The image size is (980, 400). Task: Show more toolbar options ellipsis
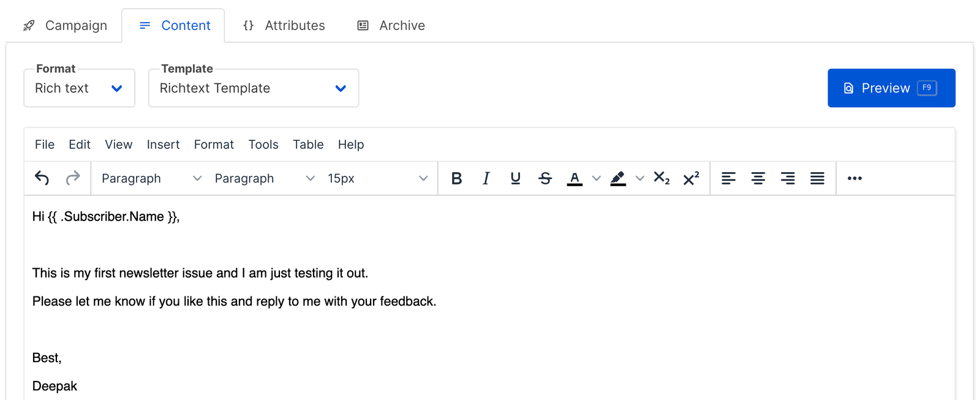click(x=854, y=178)
